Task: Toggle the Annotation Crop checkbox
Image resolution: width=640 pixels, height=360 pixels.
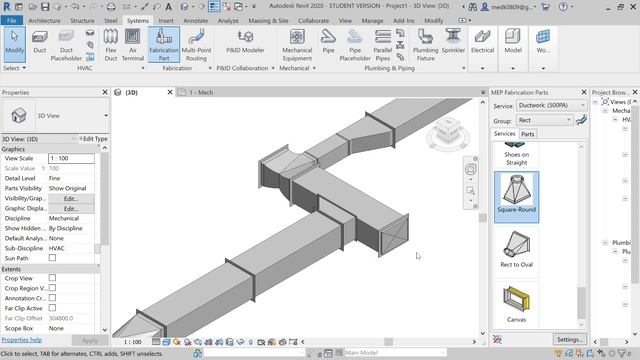Action: coord(52,298)
